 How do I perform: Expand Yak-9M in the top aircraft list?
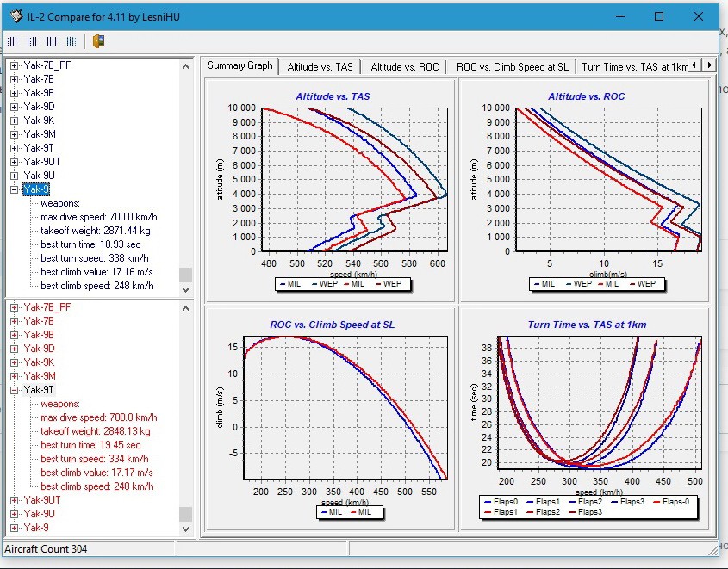(x=15, y=134)
